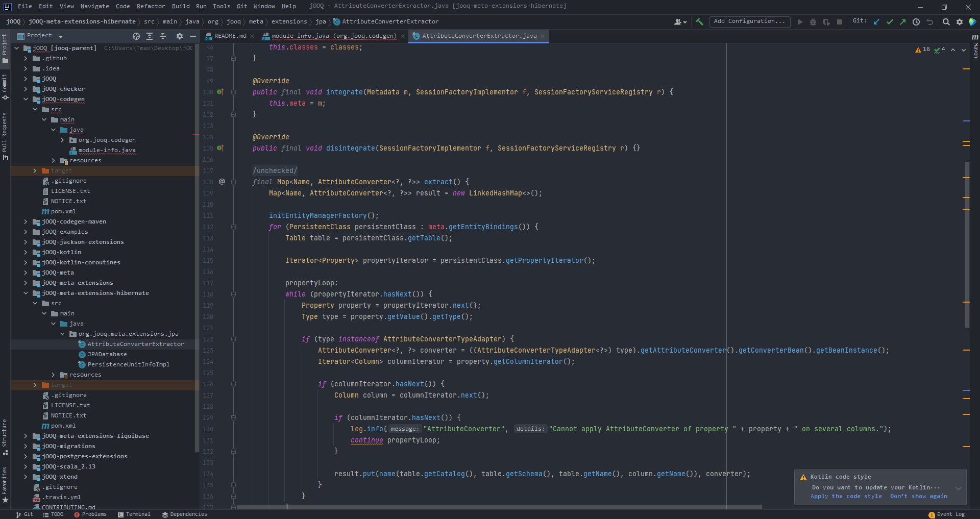This screenshot has width=980, height=519.
Task: Open the Refactor menu
Action: tap(151, 6)
